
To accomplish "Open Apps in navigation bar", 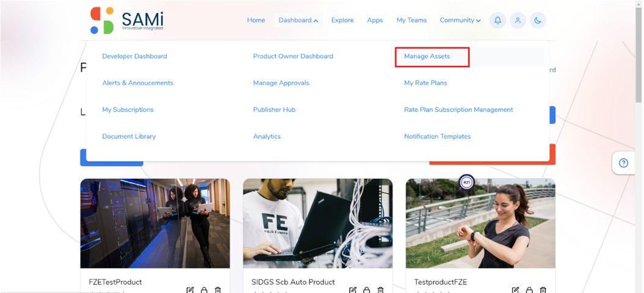I will (375, 20).
